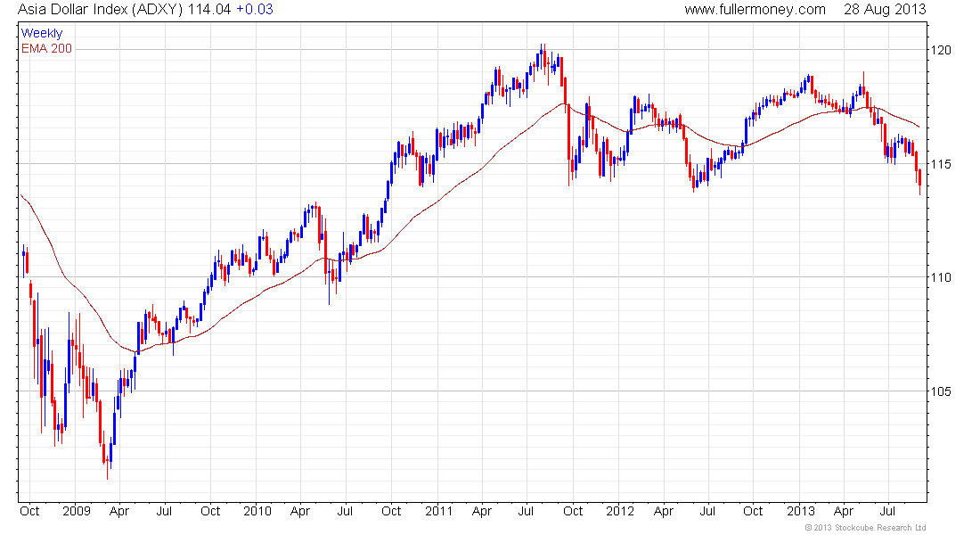Click the "2011" year label on time axis

[438, 511]
